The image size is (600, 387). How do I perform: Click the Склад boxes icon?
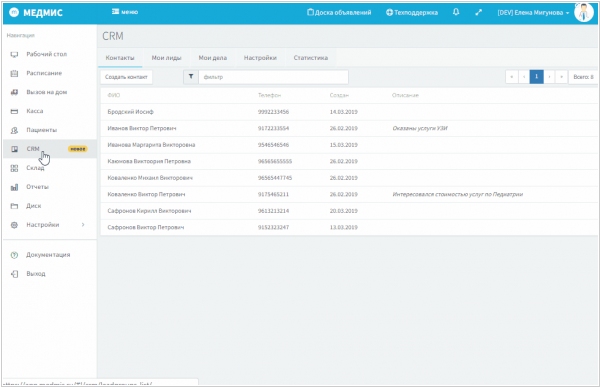[x=14, y=168]
